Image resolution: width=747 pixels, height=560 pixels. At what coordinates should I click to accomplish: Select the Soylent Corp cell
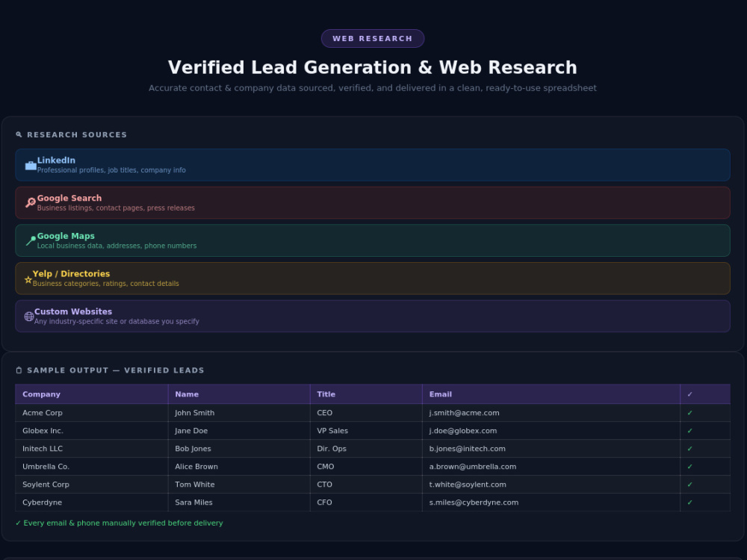(x=91, y=485)
